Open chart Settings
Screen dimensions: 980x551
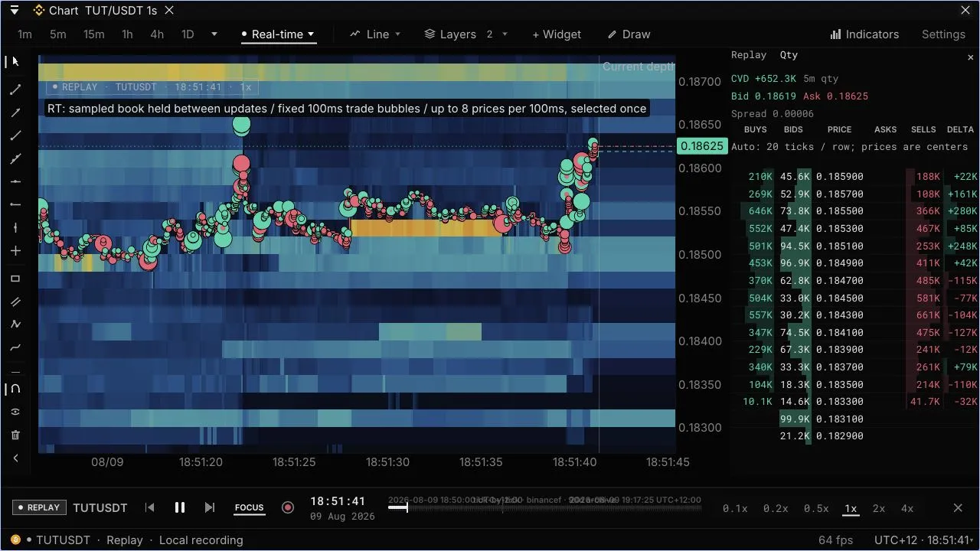943,34
